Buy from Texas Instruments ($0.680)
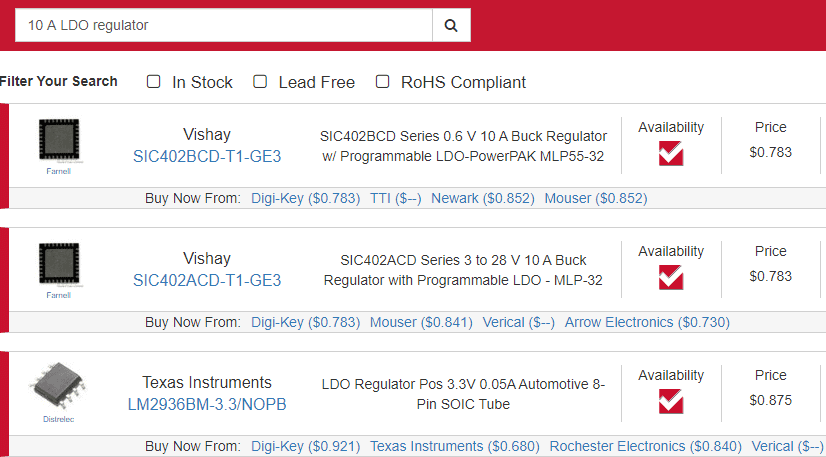This screenshot has width=826, height=457. [x=455, y=446]
